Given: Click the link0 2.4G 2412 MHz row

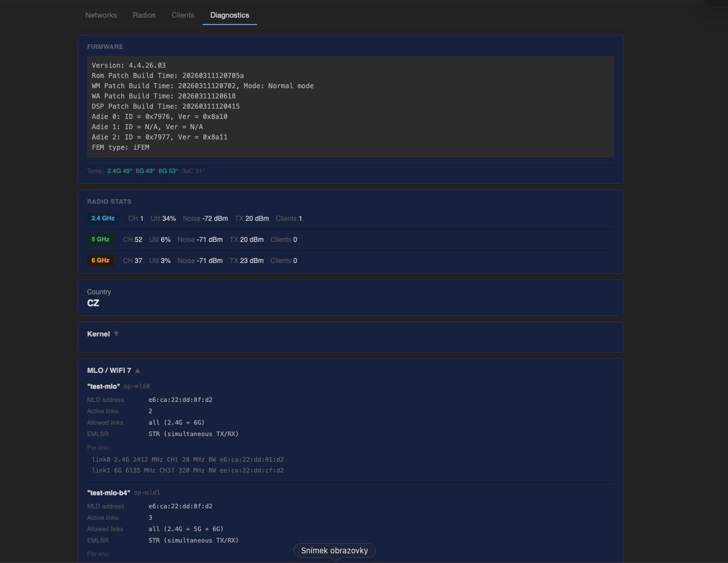Looking at the screenshot, I should 188,459.
